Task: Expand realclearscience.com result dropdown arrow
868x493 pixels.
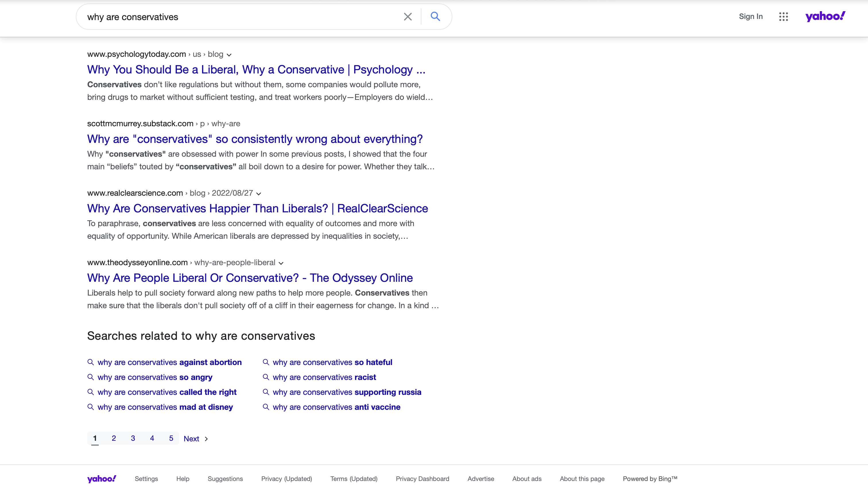Action: tap(259, 194)
